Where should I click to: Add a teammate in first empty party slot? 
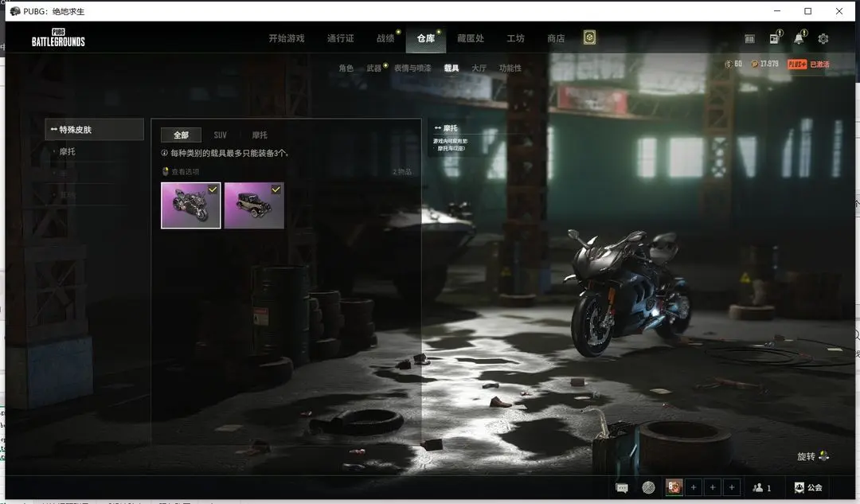point(694,487)
